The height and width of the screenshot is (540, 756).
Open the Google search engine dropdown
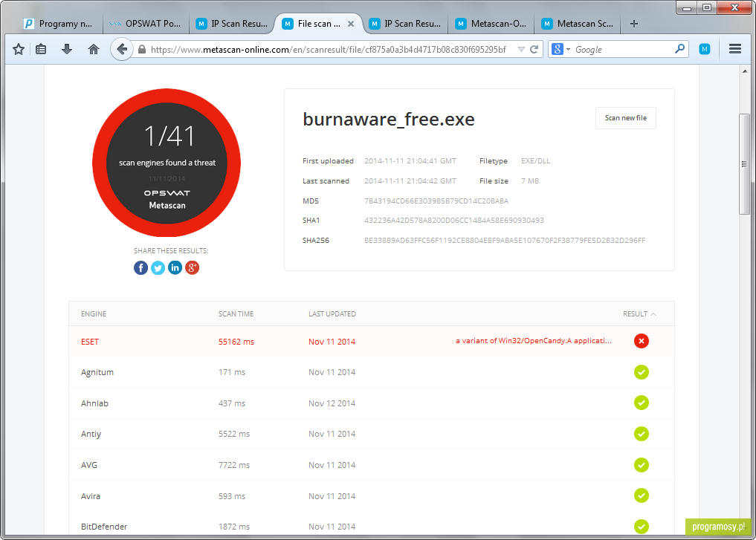pos(560,49)
